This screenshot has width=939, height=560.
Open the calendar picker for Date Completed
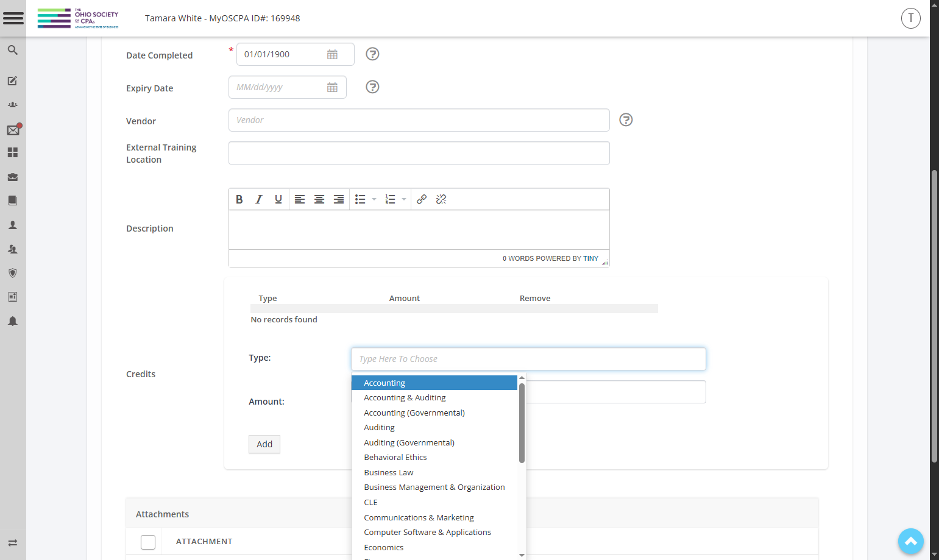tap(332, 54)
